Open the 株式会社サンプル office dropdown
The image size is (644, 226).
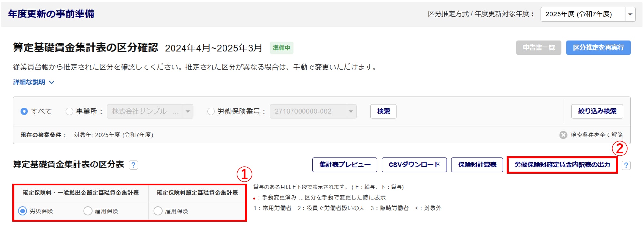pyautogui.click(x=188, y=111)
